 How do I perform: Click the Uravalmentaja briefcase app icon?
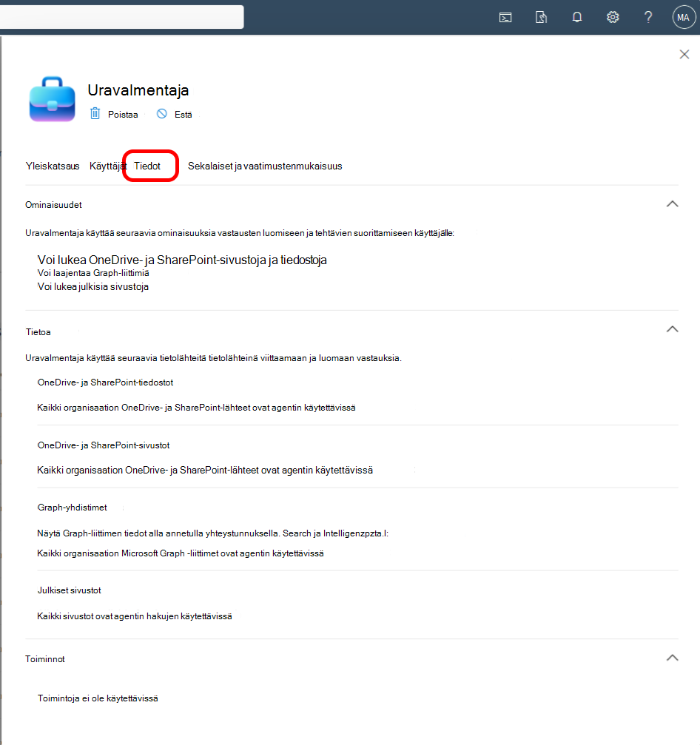(53, 99)
